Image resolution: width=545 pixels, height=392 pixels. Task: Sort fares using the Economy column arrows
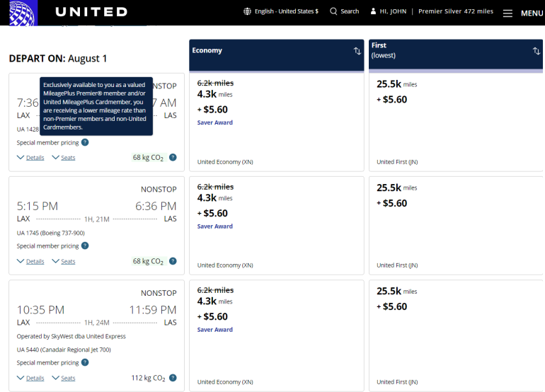[x=357, y=51]
